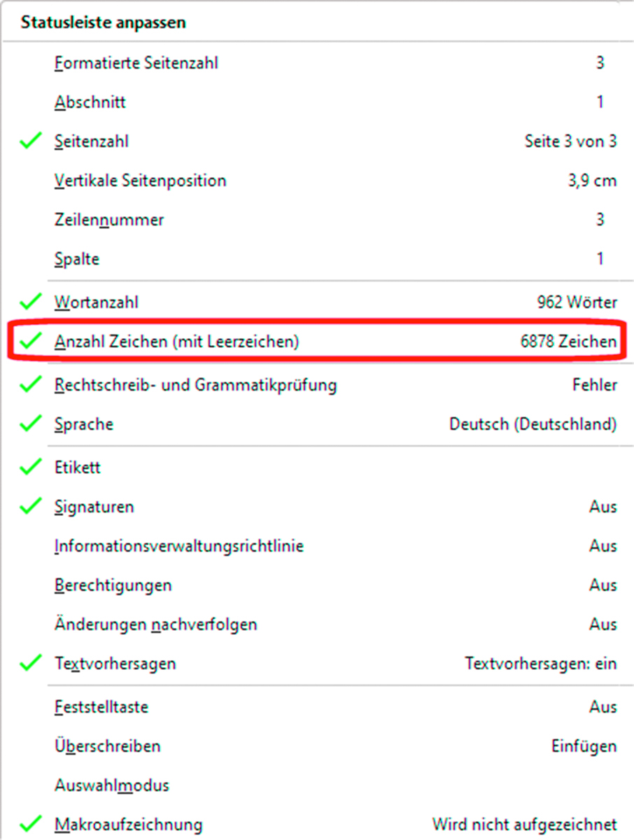
Task: Disable the Etikett status item
Action: coord(77,467)
